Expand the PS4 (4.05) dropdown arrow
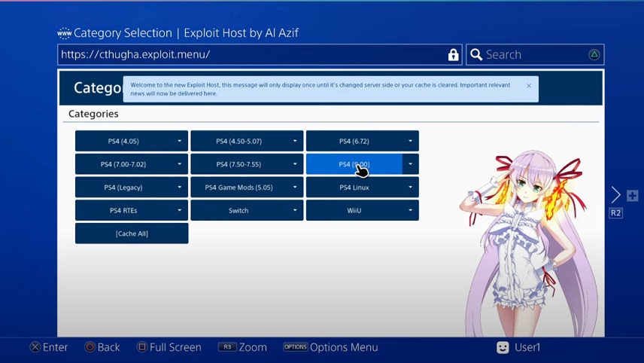The image size is (644, 363). click(180, 141)
